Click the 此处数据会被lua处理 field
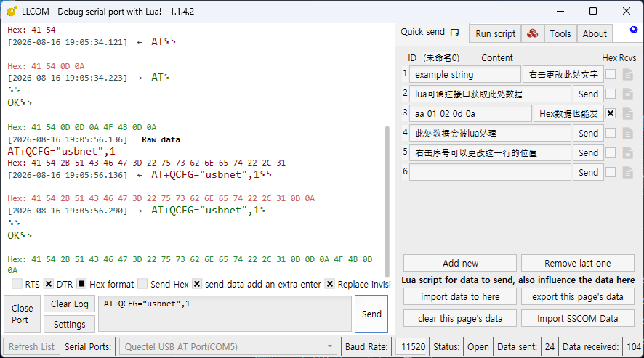Viewport: 644px width, 358px height. (x=490, y=133)
